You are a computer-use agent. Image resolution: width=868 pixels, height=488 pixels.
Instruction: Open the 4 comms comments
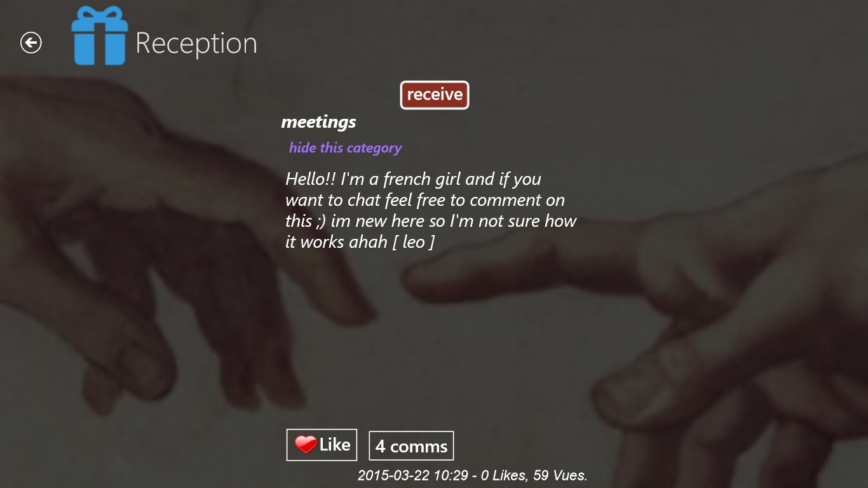tap(411, 445)
